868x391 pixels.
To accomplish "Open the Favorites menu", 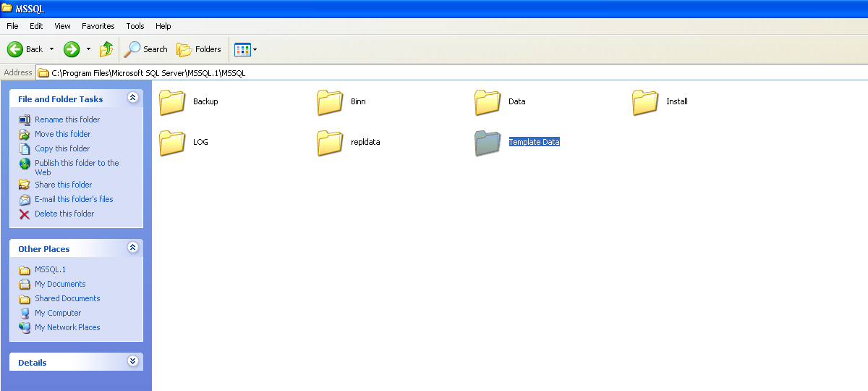I will pos(98,26).
